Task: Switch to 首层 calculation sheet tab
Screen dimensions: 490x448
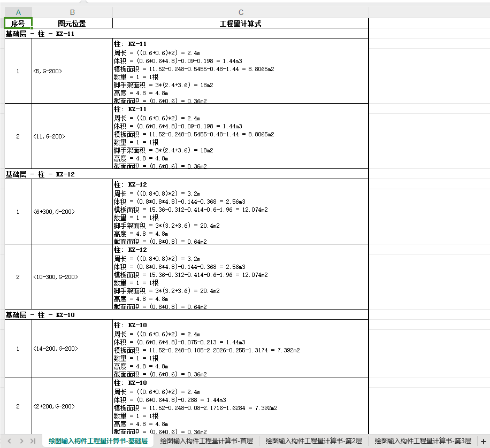Action: (x=206, y=441)
